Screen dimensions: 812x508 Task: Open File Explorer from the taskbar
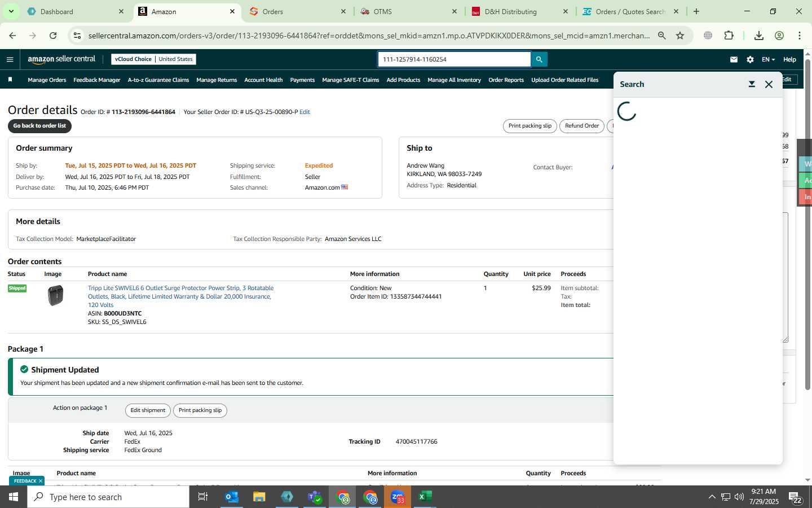(x=259, y=497)
